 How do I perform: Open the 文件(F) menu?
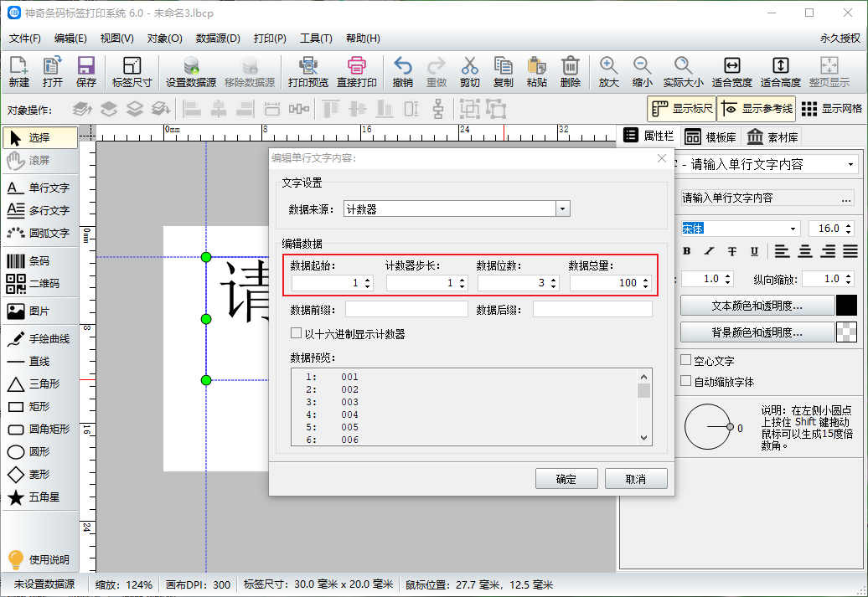click(25, 39)
